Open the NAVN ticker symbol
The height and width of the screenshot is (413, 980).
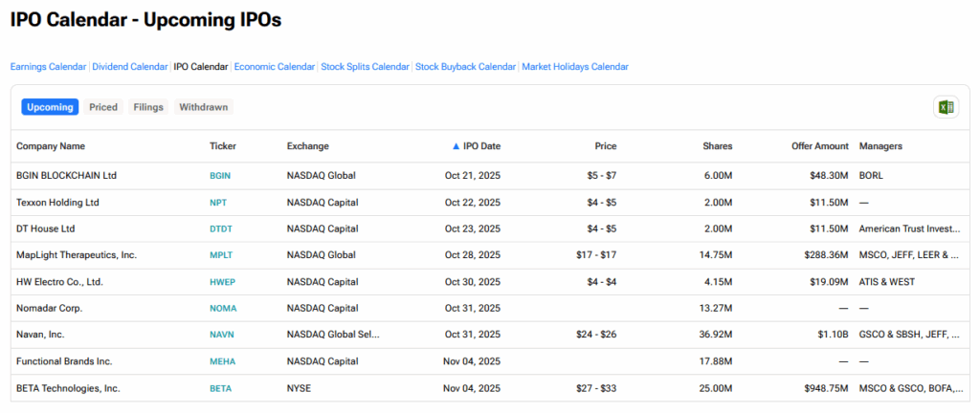[221, 336]
